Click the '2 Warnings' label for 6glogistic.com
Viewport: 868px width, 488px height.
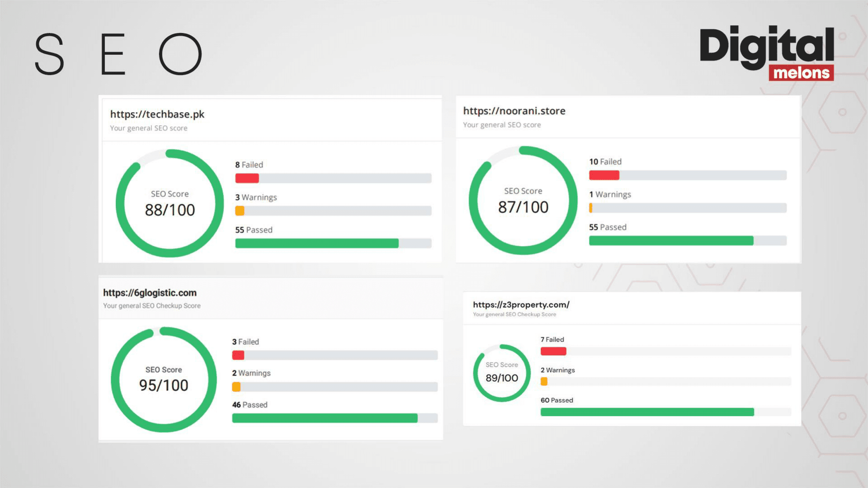coord(251,373)
